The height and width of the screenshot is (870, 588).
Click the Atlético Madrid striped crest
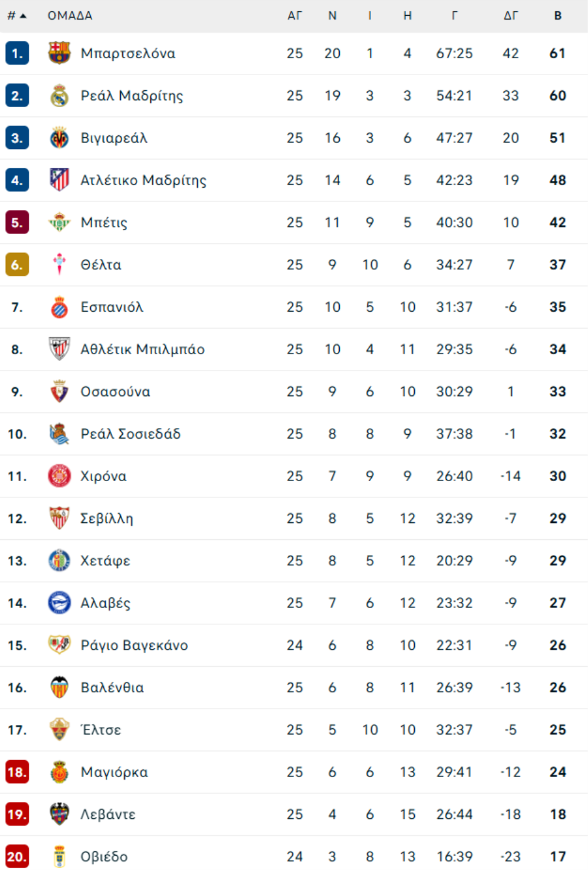(x=59, y=180)
